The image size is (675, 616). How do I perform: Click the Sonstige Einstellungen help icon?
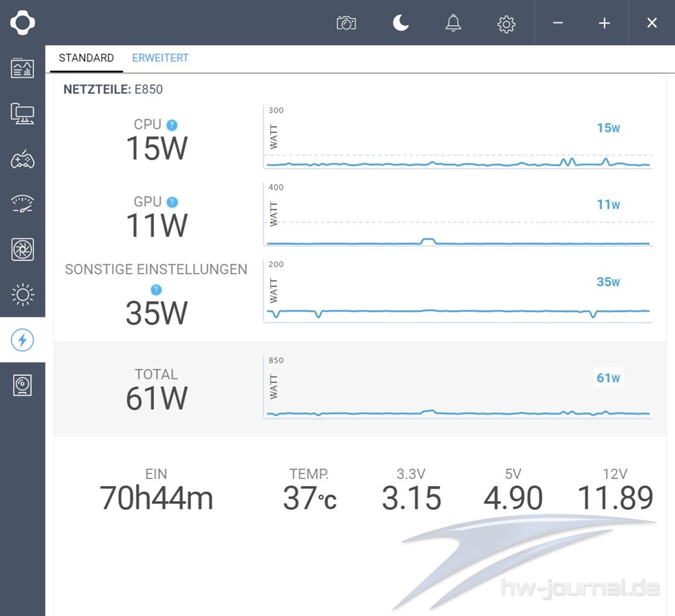tap(157, 290)
